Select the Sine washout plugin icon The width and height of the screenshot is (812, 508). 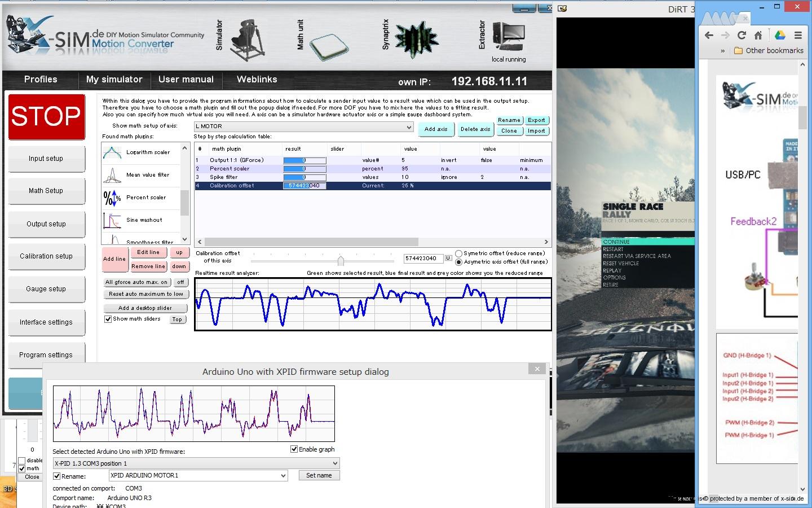pos(112,221)
